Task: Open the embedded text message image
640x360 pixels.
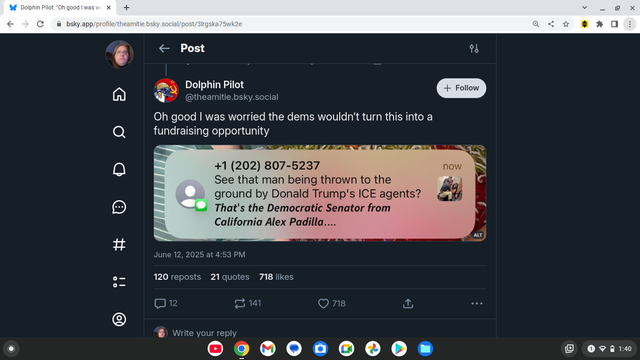Action: [x=320, y=193]
